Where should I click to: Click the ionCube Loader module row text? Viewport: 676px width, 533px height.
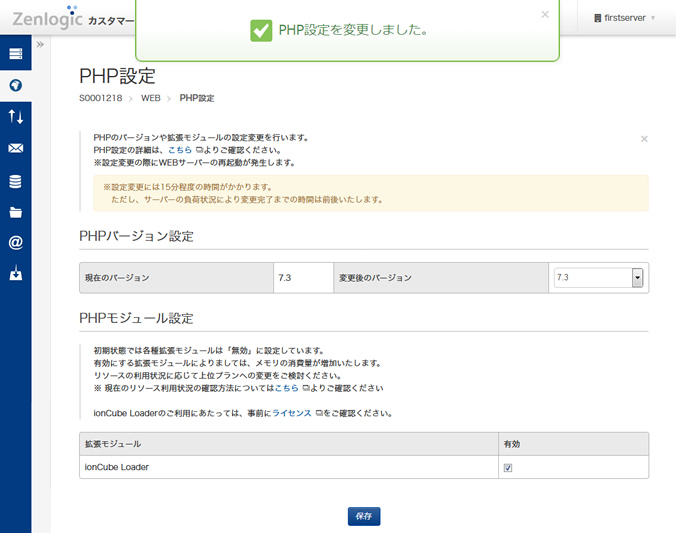tap(116, 467)
